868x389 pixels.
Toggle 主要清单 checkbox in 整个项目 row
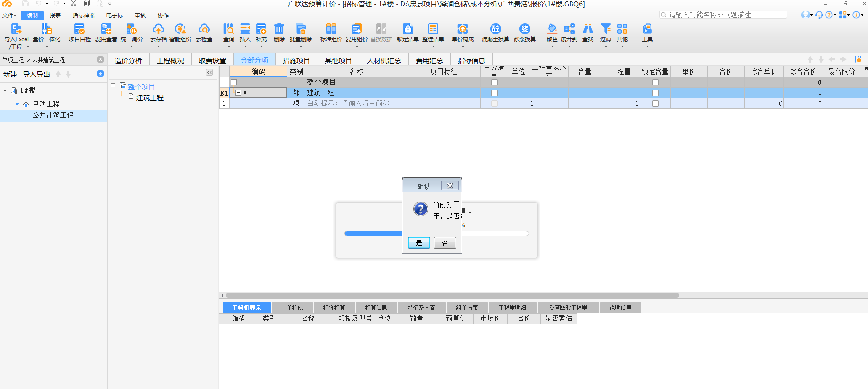pyautogui.click(x=494, y=82)
